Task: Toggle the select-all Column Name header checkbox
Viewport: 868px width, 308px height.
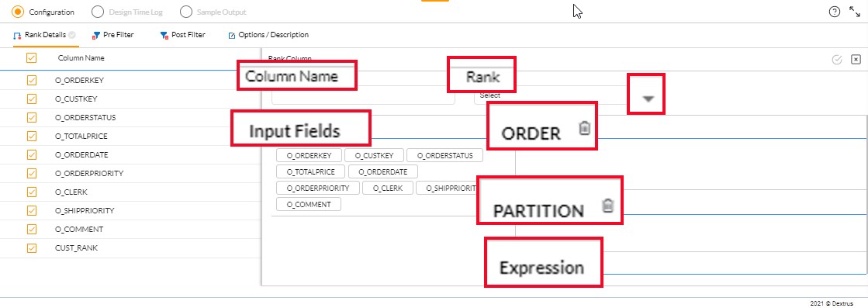Action: 32,57
